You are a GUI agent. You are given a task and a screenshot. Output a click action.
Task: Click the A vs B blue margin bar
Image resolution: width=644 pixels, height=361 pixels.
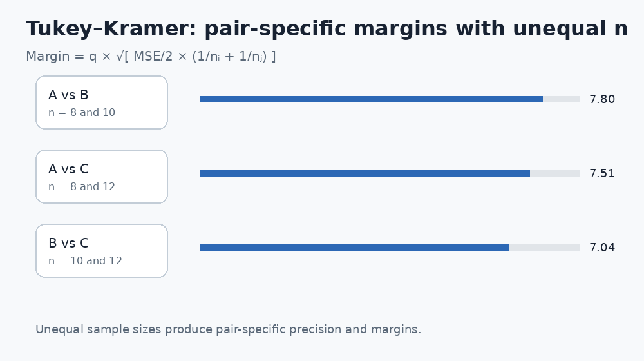pos(372,99)
